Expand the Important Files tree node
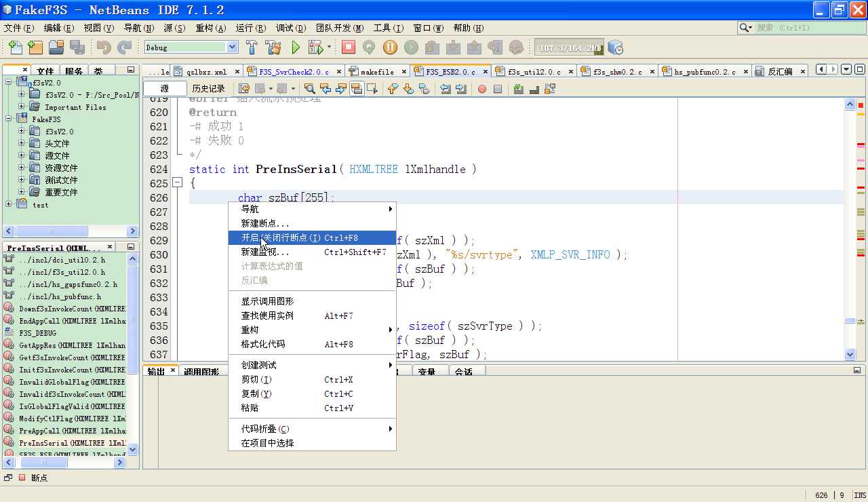Screen dimensions: 868x502 pyautogui.click(x=22, y=107)
